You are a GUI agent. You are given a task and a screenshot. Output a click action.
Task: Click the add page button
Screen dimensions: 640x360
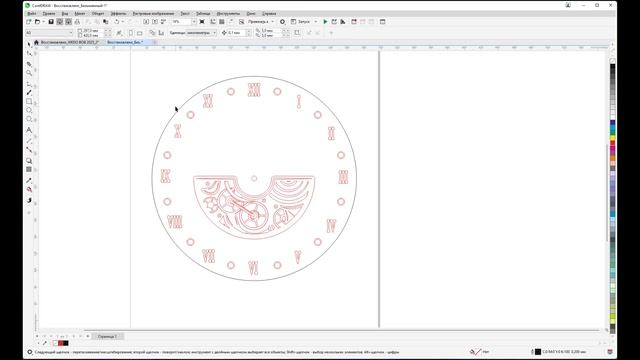pyautogui.click(x=88, y=336)
